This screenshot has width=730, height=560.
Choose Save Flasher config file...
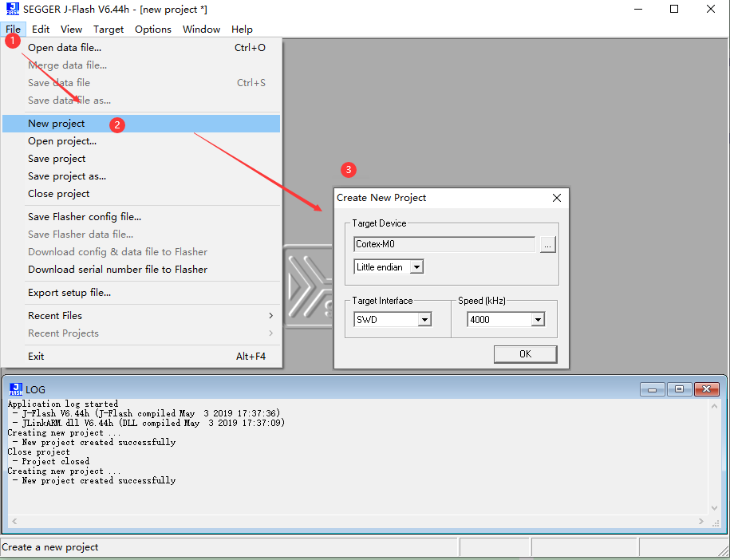coord(141,216)
